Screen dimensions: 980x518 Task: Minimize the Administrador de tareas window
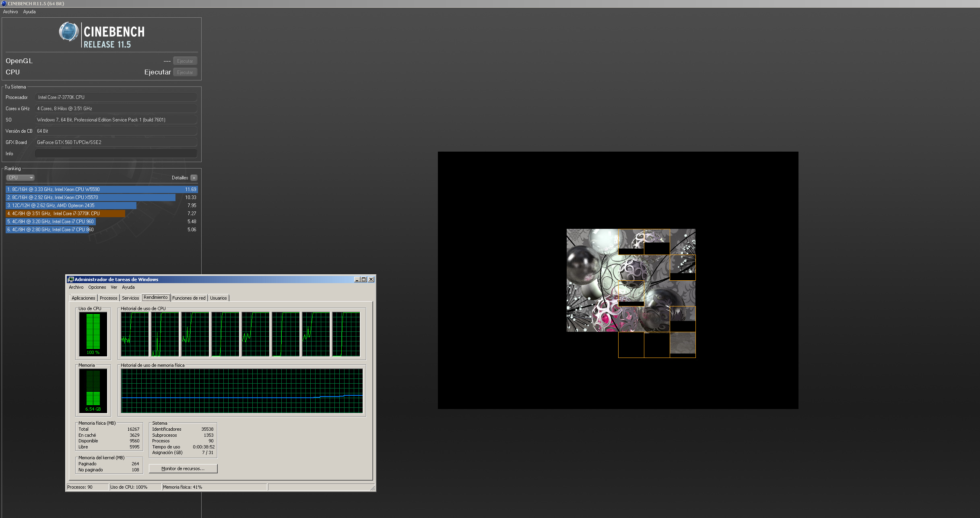tap(357, 280)
